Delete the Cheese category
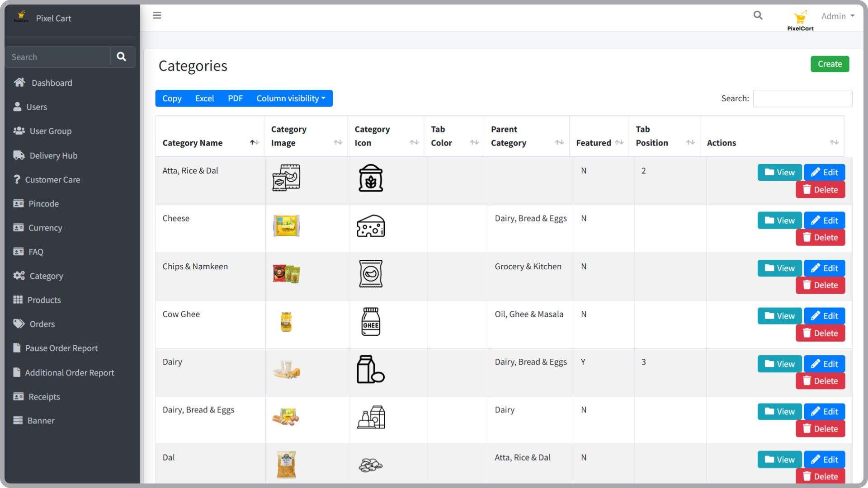This screenshot has height=488, width=868. pyautogui.click(x=820, y=238)
